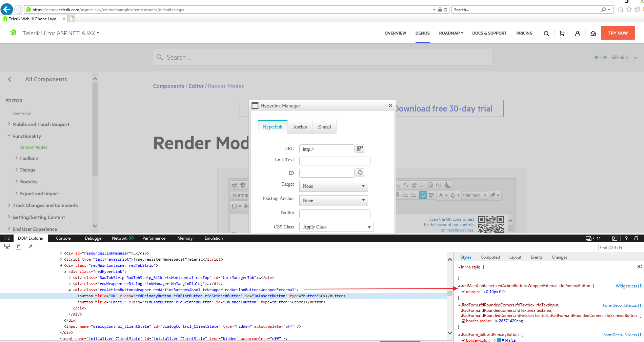Click the Link Text input field
This screenshot has width=644, height=342.
click(x=335, y=161)
